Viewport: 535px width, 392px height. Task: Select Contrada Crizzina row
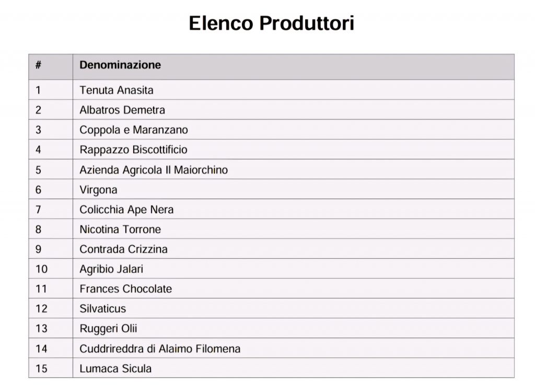pos(271,249)
